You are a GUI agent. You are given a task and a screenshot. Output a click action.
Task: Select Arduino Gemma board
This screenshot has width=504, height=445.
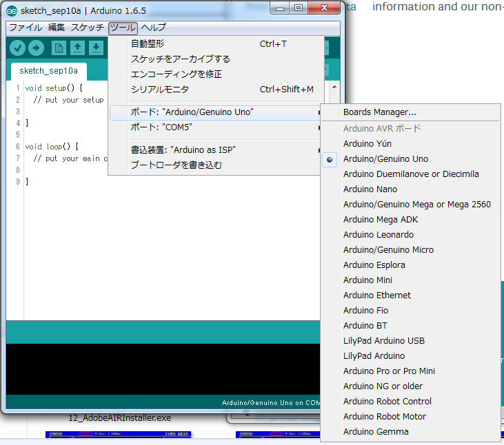coord(410,432)
